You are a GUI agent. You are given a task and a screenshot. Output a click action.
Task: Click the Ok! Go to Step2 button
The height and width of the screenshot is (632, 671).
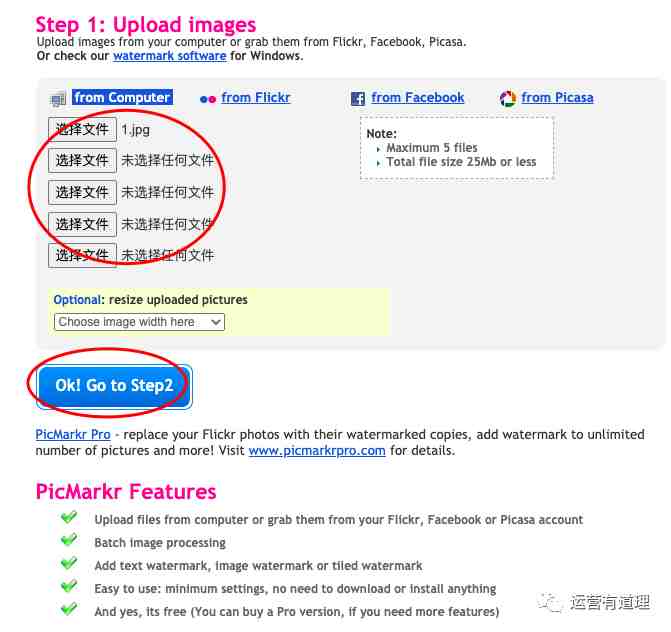pyautogui.click(x=114, y=386)
